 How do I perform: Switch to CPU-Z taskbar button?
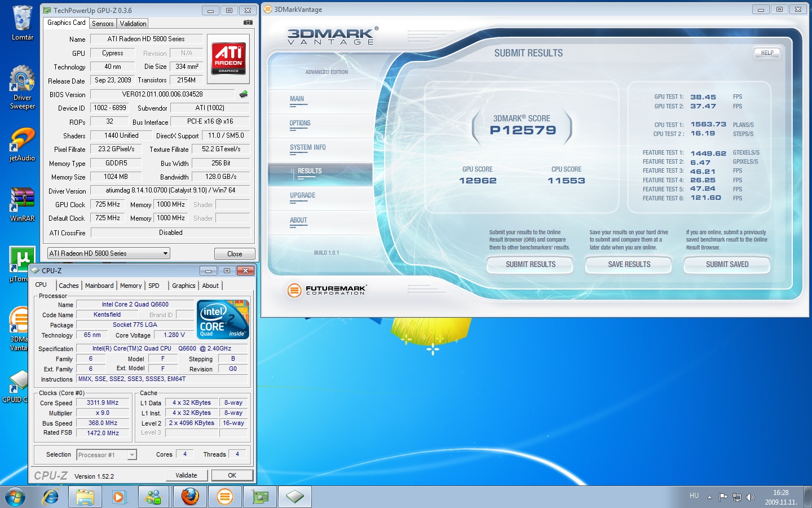(295, 497)
